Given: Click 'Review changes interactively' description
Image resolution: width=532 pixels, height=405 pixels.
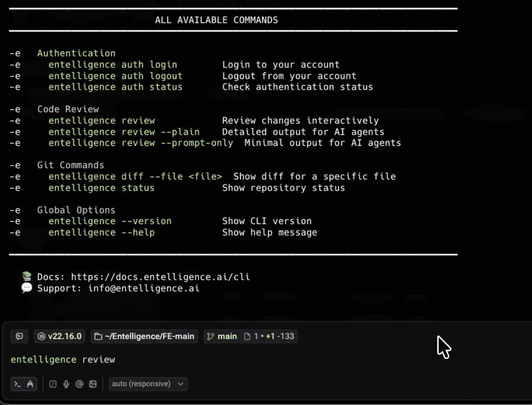Looking at the screenshot, I should 300,120.
